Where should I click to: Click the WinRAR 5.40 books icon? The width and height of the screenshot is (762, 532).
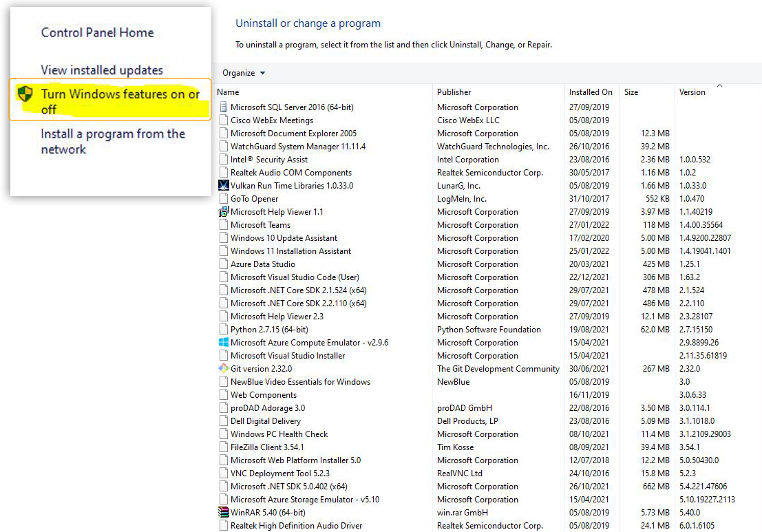(x=223, y=512)
